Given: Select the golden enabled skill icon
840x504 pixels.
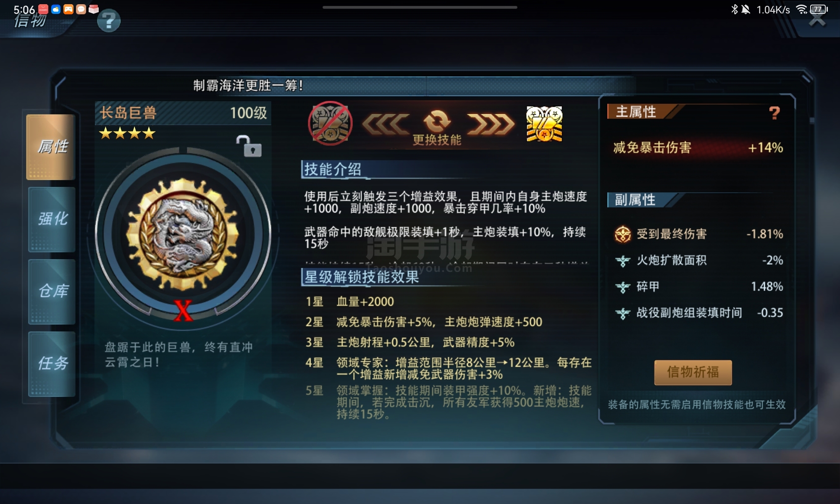Looking at the screenshot, I should [544, 124].
